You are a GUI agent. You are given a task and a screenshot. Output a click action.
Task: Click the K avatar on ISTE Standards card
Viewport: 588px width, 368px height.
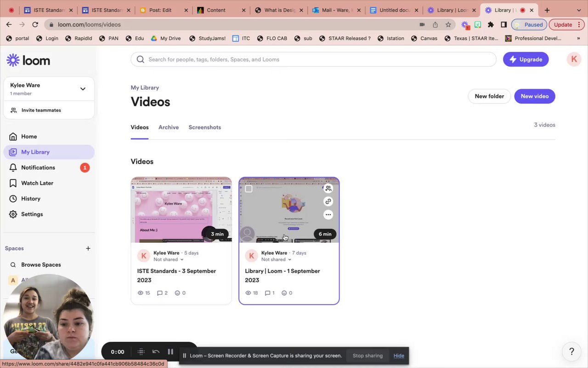pyautogui.click(x=144, y=256)
